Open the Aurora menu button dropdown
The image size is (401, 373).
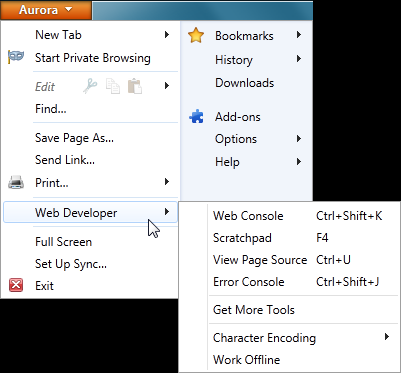(46, 10)
